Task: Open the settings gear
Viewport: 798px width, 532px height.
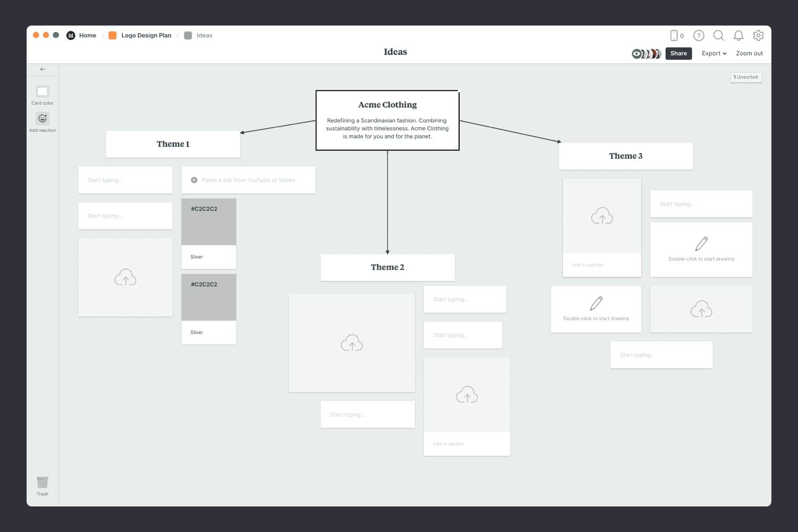Action: [758, 36]
